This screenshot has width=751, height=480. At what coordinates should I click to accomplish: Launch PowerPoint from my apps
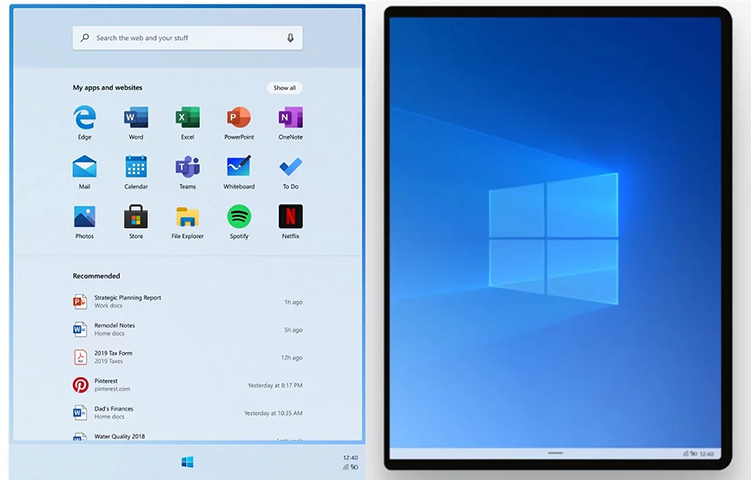pos(239,117)
